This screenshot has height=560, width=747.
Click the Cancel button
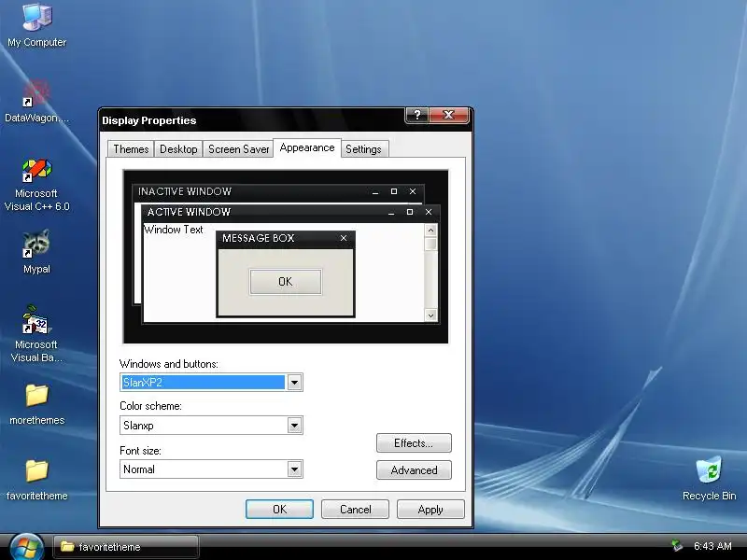tap(356, 509)
